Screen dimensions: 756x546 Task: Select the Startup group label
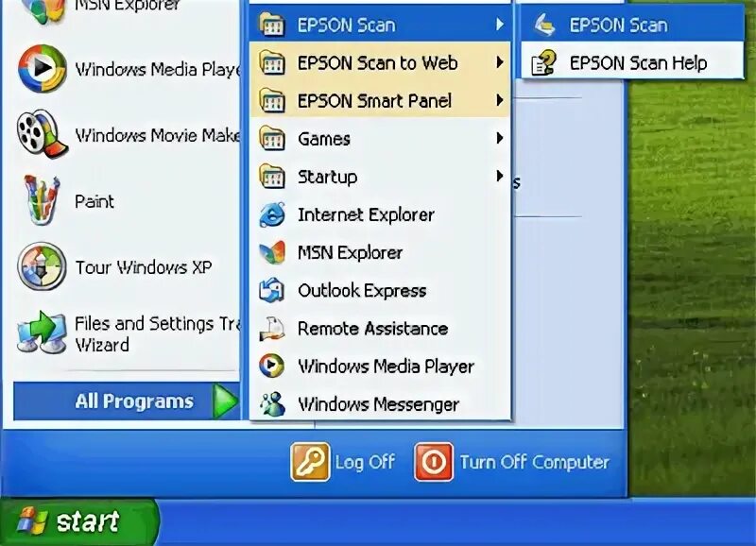pos(327,177)
